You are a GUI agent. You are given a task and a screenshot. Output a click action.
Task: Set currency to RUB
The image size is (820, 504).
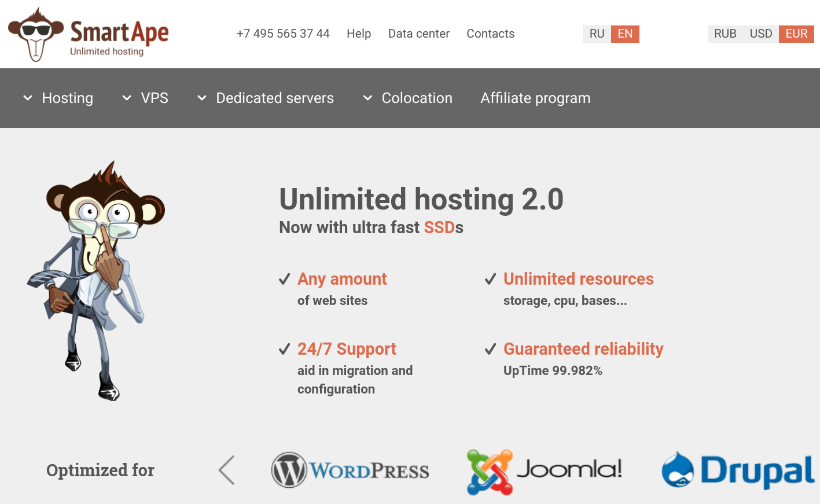point(725,34)
